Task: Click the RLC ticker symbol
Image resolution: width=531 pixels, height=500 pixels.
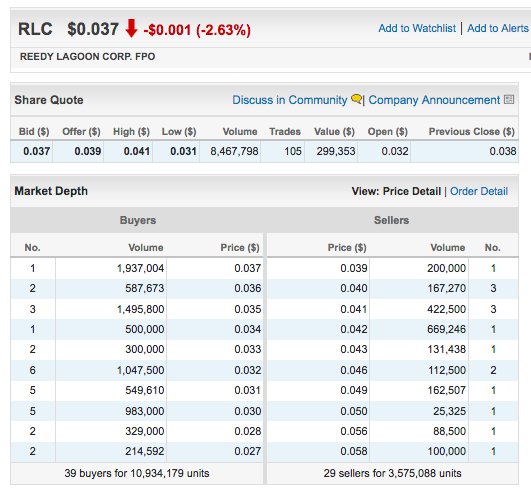Action: 35,29
